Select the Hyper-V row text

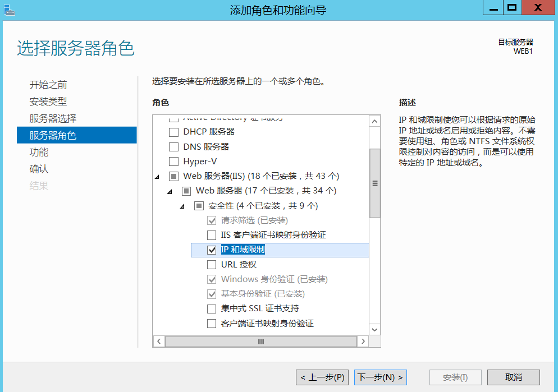click(200, 162)
